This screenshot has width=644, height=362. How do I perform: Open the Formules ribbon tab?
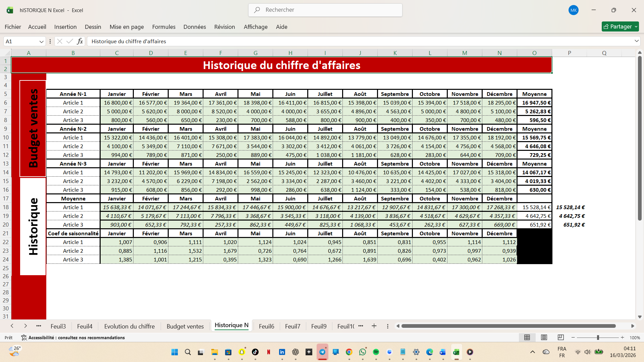[164, 27]
